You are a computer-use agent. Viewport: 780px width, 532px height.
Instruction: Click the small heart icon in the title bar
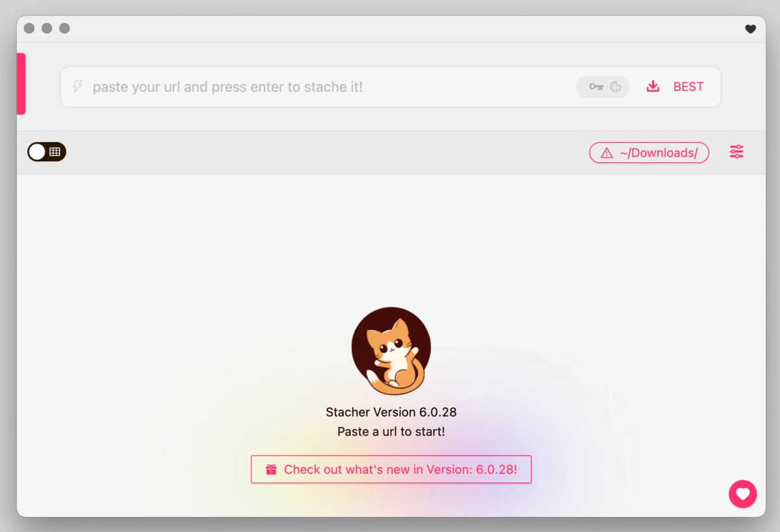click(x=750, y=29)
